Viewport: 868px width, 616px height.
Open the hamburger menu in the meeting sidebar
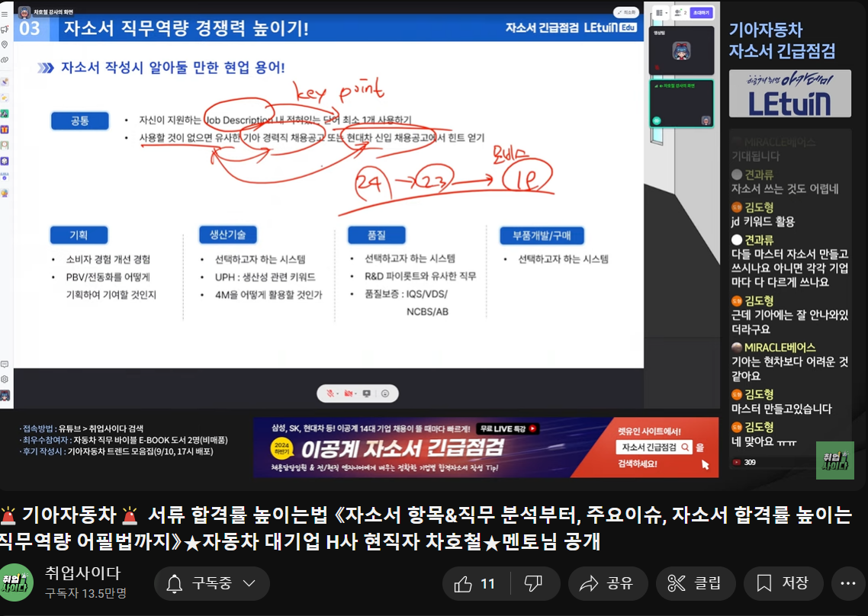(x=5, y=14)
